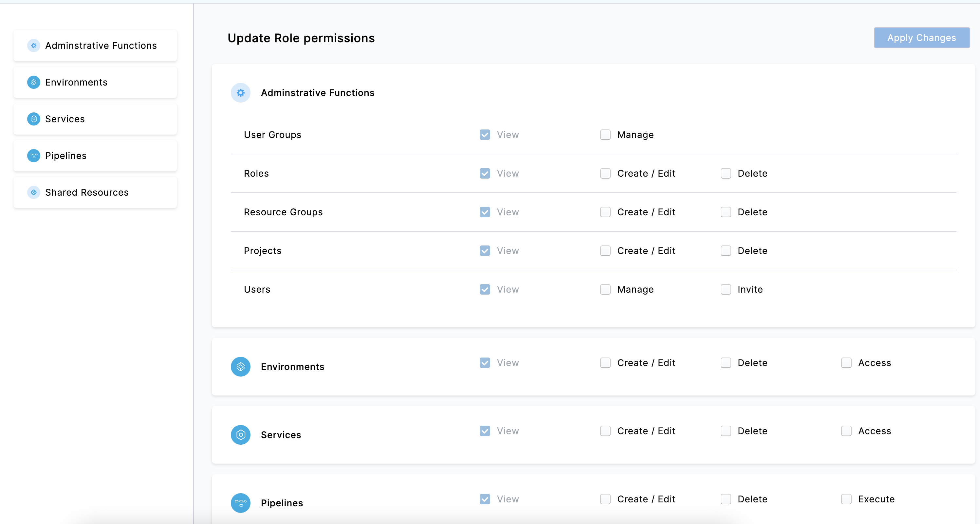Click the Environments icon in the sidebar

[33, 82]
